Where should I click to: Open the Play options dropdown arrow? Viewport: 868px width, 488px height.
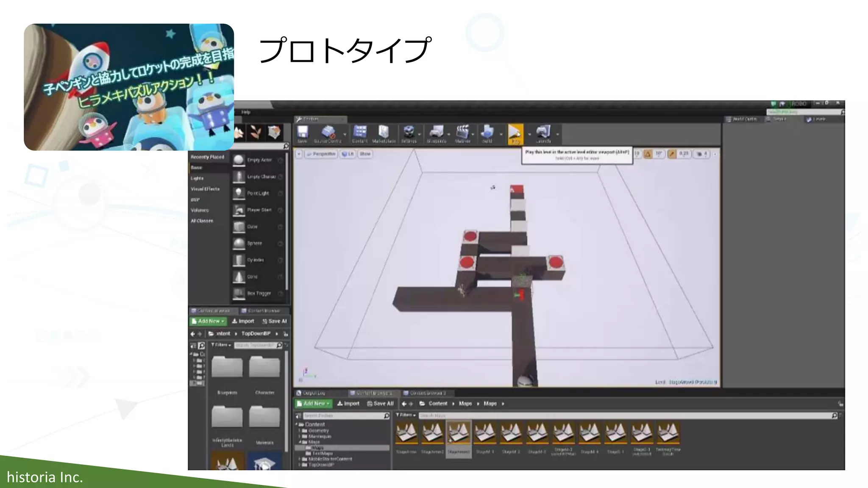(x=529, y=134)
